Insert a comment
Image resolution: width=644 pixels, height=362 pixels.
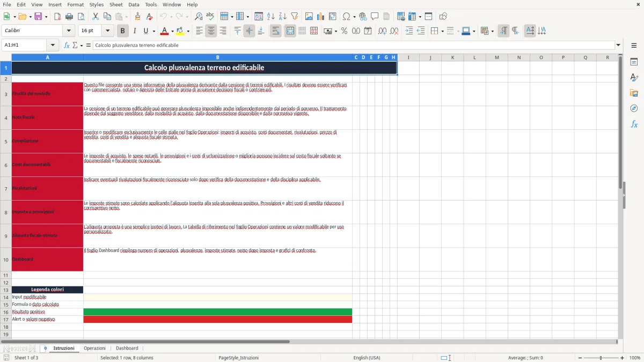pos(375,17)
